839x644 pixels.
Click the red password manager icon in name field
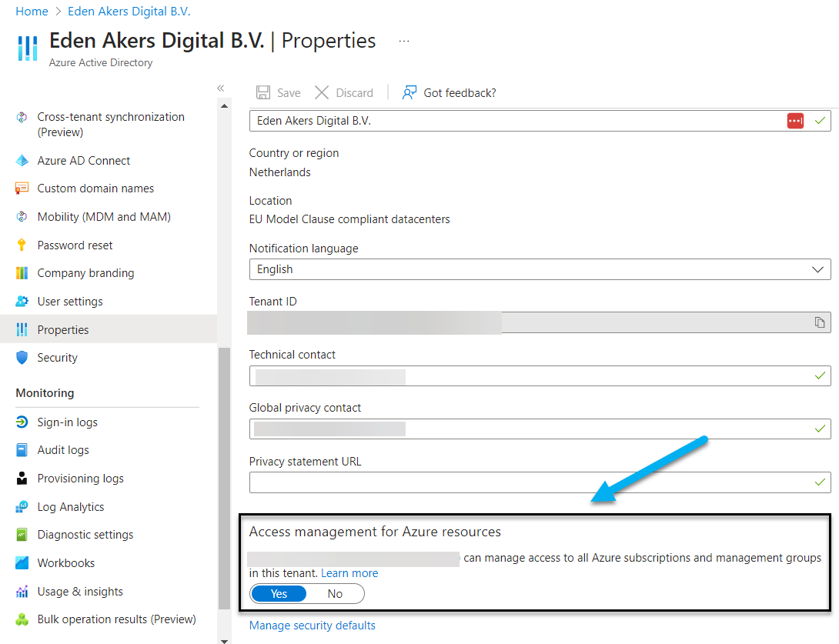pyautogui.click(x=795, y=121)
